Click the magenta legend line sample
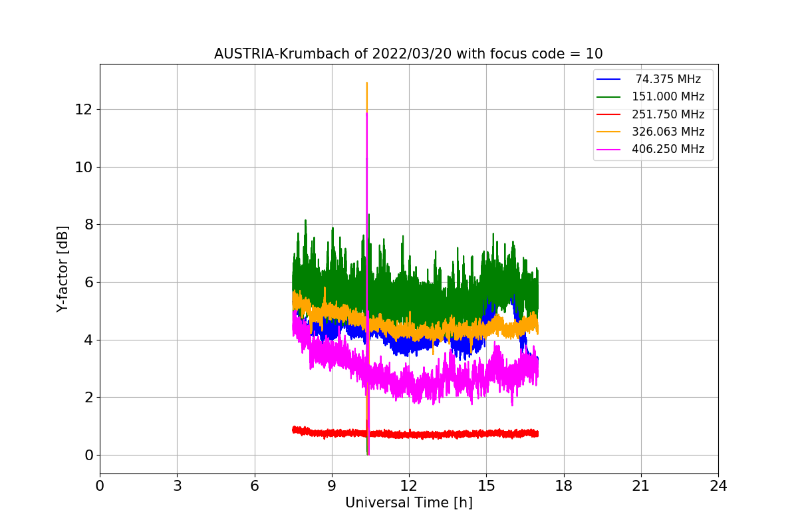Screen dimensions: 798x532 coord(608,149)
